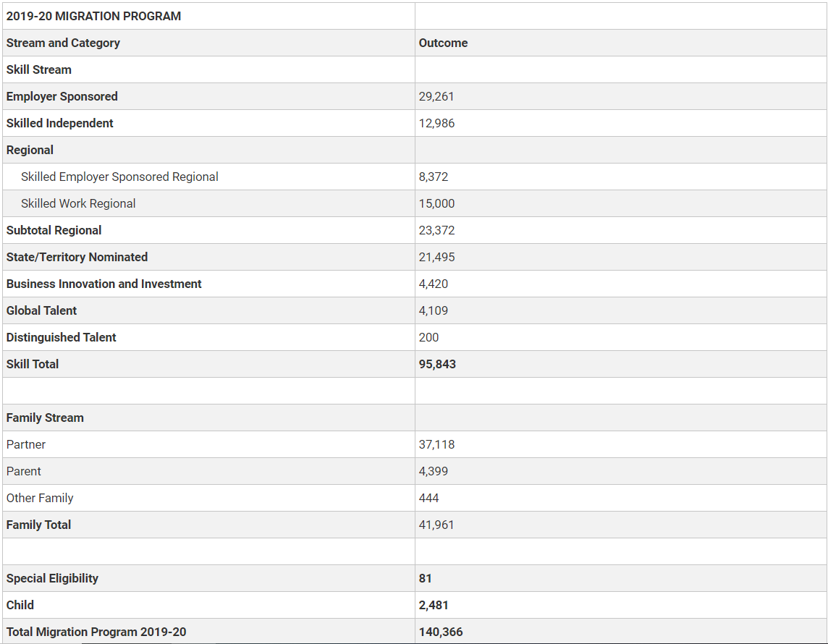Select the Skilled Independent value 12,986
This screenshot has width=828, height=644.
pos(436,123)
